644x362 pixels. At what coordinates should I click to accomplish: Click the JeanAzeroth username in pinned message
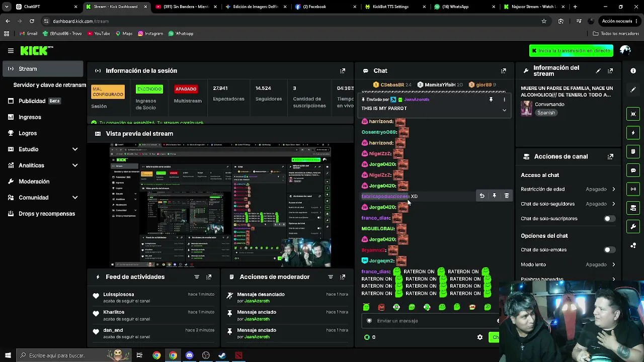tap(417, 100)
